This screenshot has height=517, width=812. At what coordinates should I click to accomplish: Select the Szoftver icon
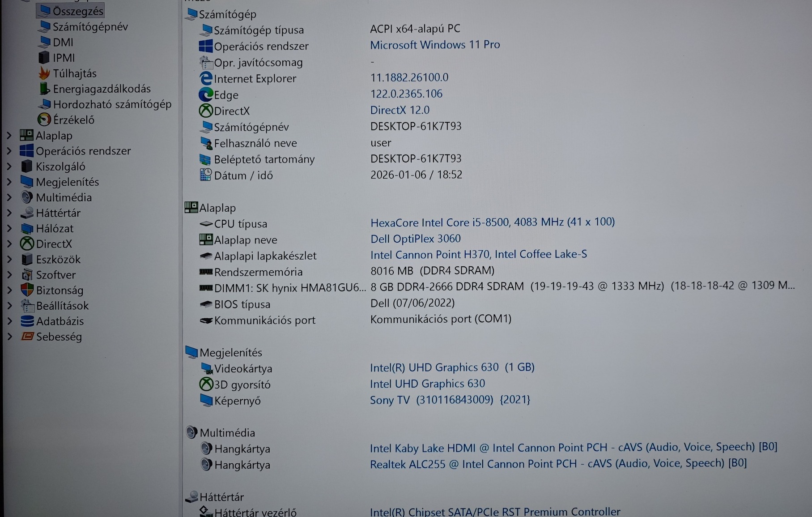[x=27, y=274]
